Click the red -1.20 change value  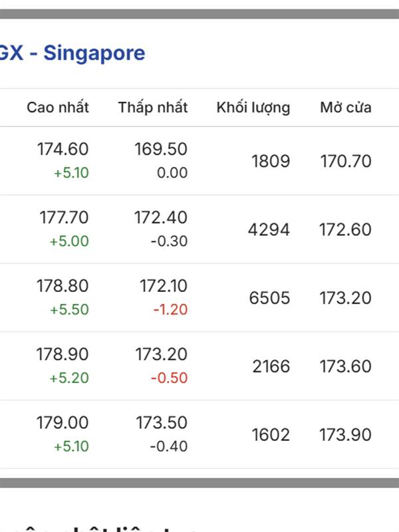(x=170, y=309)
